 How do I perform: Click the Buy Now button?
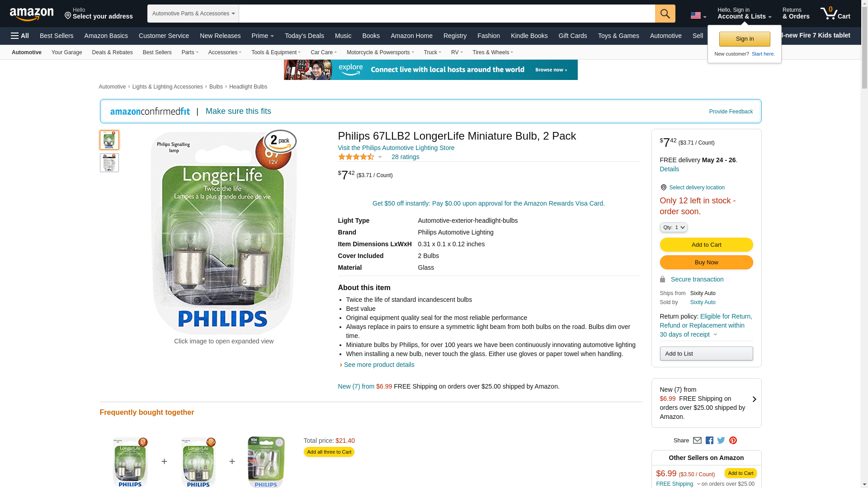click(x=706, y=263)
